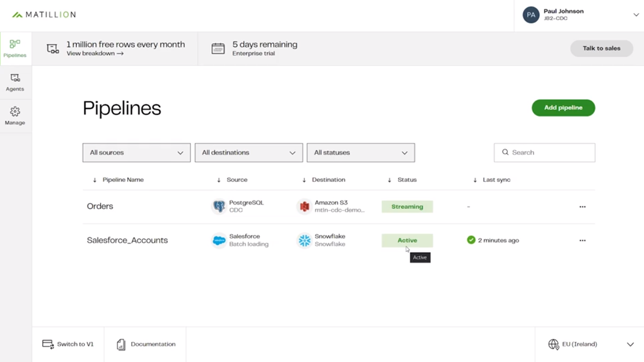Image resolution: width=644 pixels, height=362 pixels.
Task: Click the Matillion logo
Action: click(x=44, y=15)
